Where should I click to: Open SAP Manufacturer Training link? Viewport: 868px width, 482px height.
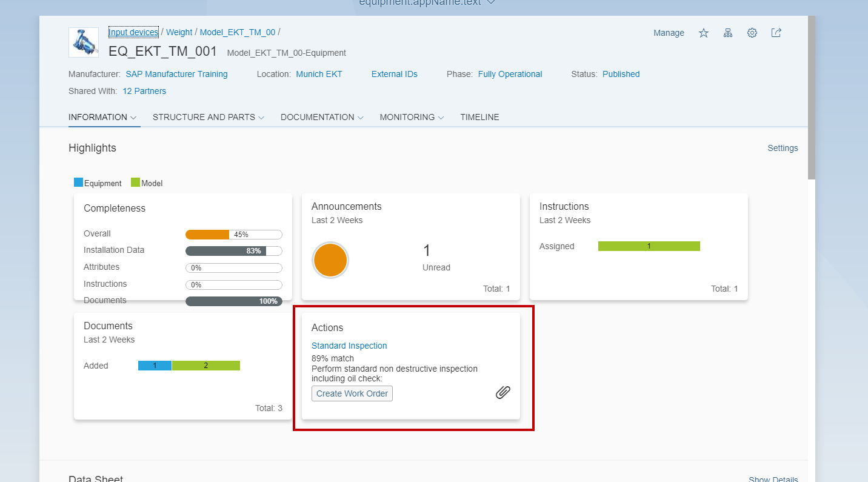(176, 74)
